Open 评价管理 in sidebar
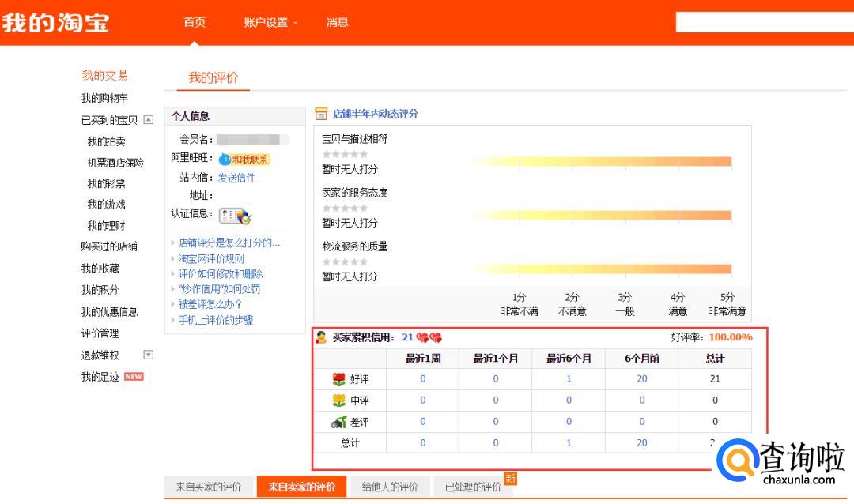 click(x=100, y=333)
